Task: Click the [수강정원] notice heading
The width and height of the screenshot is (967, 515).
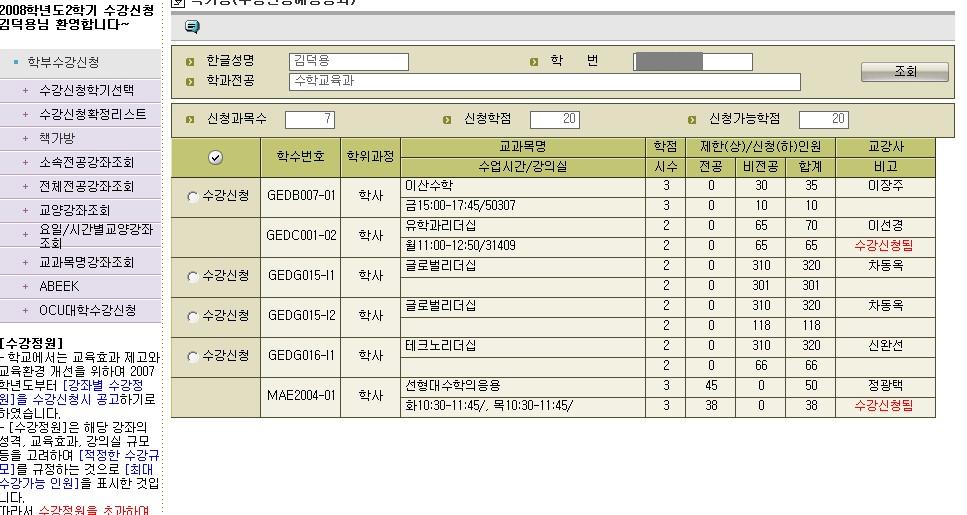Action: (x=31, y=344)
